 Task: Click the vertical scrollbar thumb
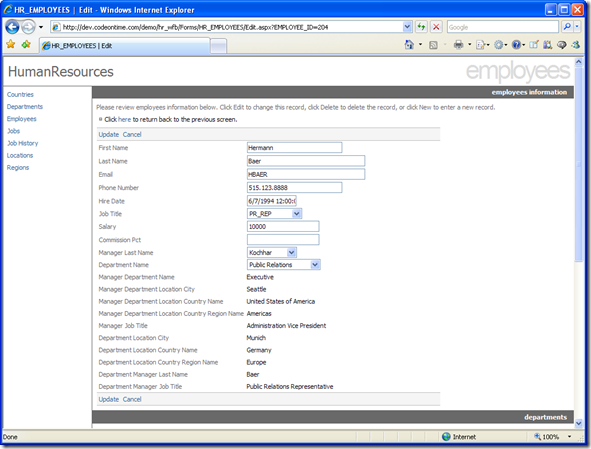pos(579,164)
